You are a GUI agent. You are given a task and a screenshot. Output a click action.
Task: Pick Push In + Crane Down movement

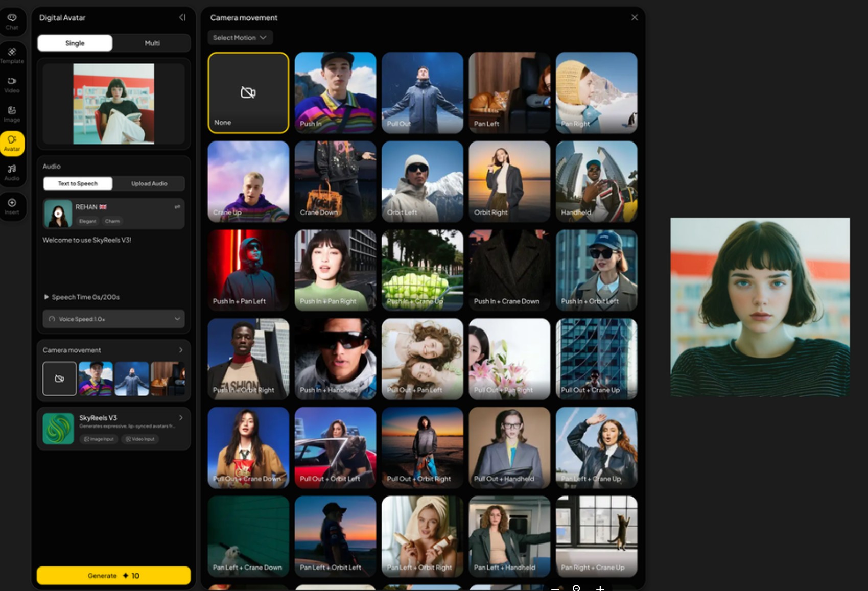509,270
